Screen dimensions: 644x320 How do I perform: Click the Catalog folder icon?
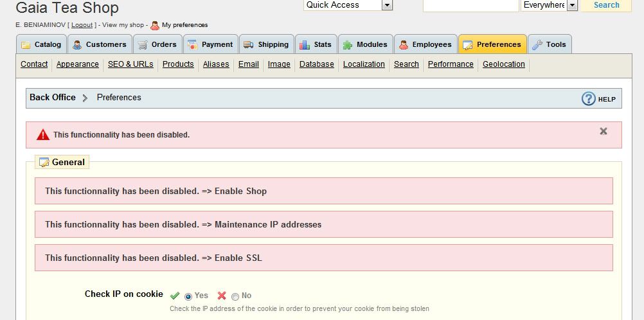[x=26, y=45]
